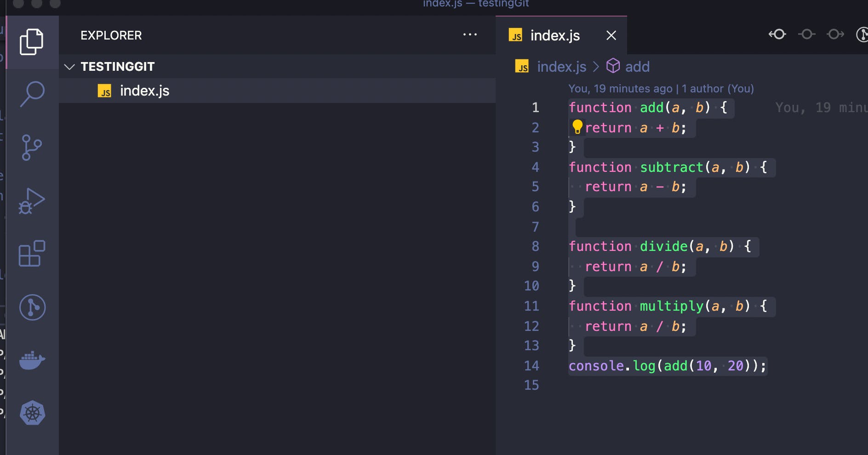Open the Search view
This screenshot has height=455, width=868.
(32, 94)
